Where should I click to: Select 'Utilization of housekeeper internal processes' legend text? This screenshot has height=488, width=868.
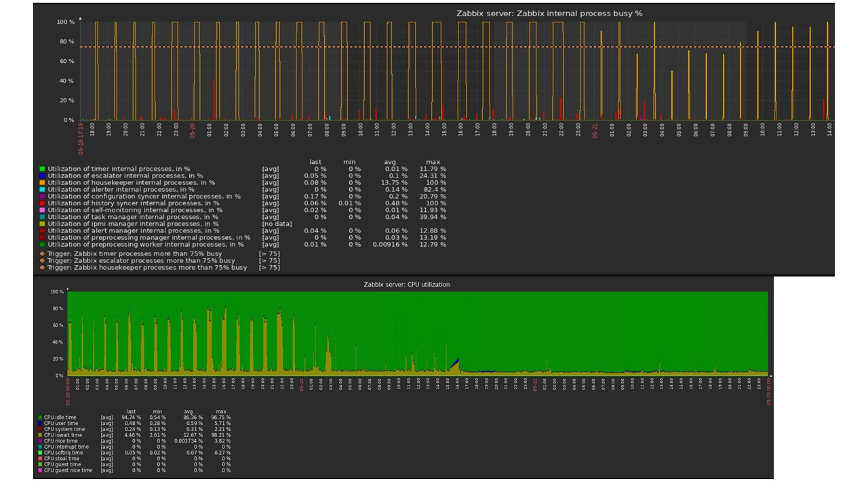tap(132, 182)
